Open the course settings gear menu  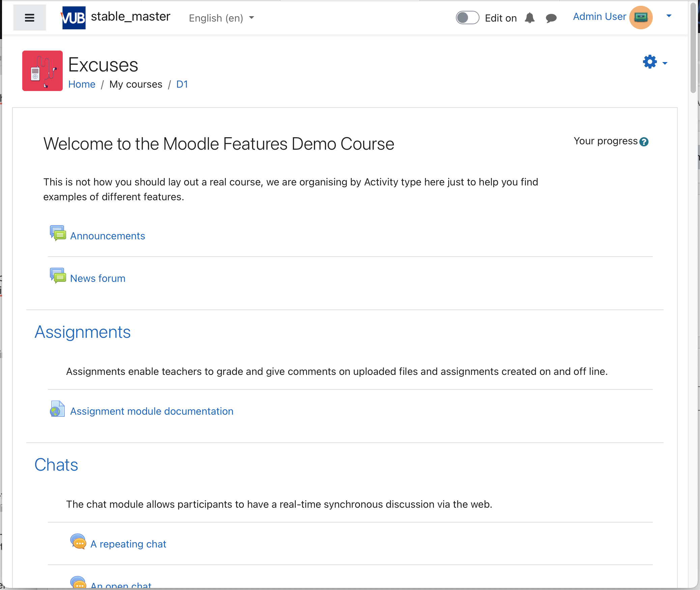650,62
